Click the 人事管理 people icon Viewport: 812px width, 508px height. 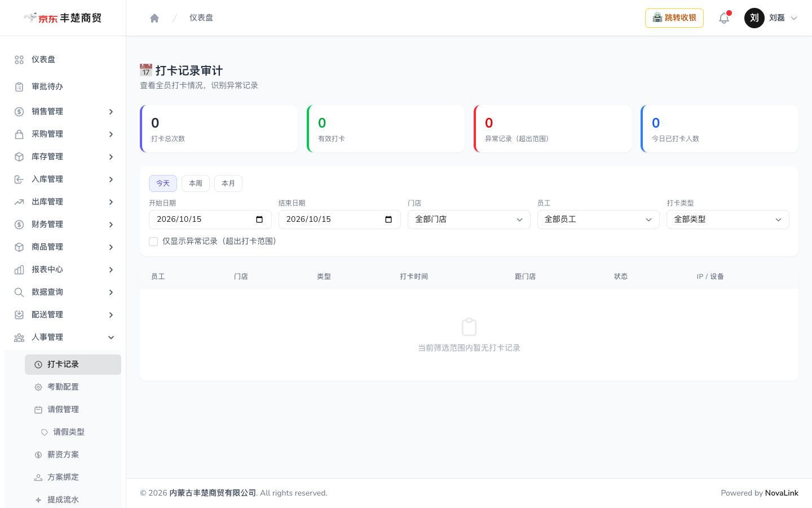click(x=19, y=338)
